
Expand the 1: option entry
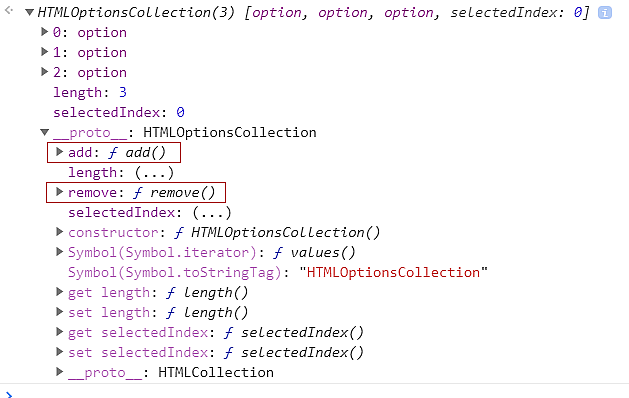pyautogui.click(x=45, y=52)
